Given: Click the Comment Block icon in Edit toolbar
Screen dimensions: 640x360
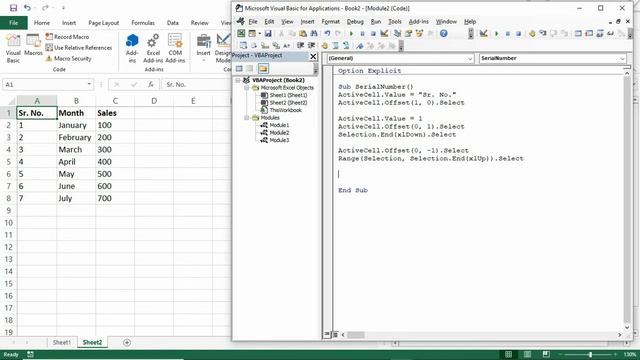Looking at the screenshot, I should [335, 45].
